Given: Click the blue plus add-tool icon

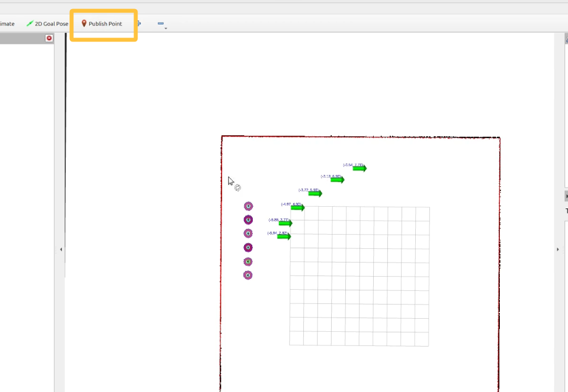Looking at the screenshot, I should tap(139, 24).
